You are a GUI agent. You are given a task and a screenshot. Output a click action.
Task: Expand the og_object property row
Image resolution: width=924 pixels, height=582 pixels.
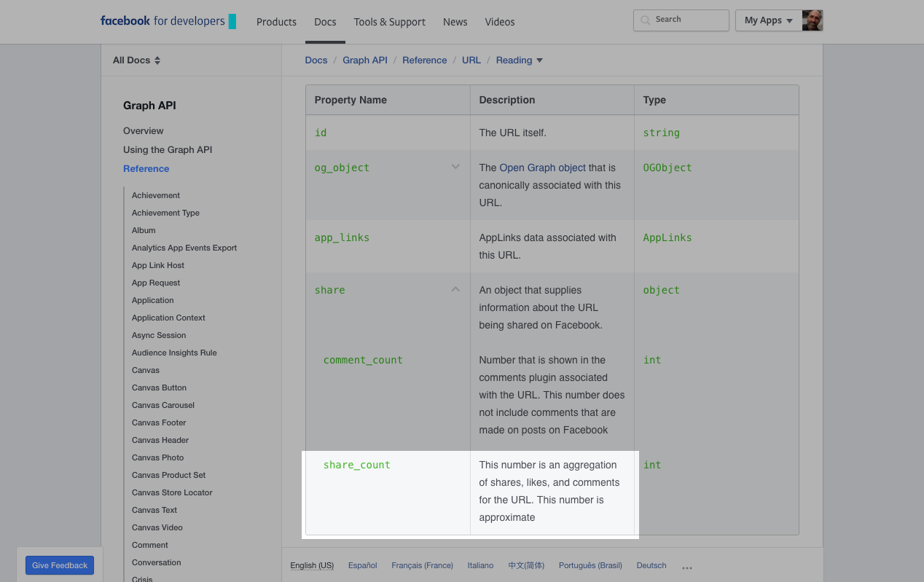[x=455, y=167]
